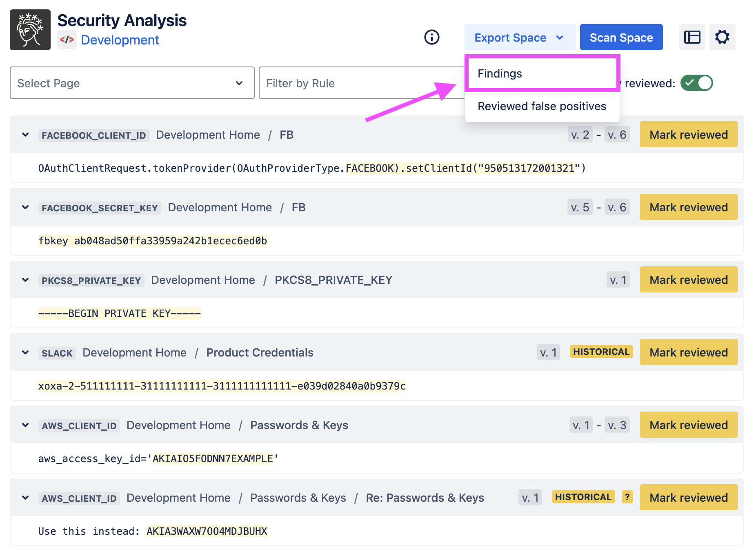Image resolution: width=756 pixels, height=558 pixels.
Task: Select Reviewed false positives export option
Action: click(x=541, y=106)
